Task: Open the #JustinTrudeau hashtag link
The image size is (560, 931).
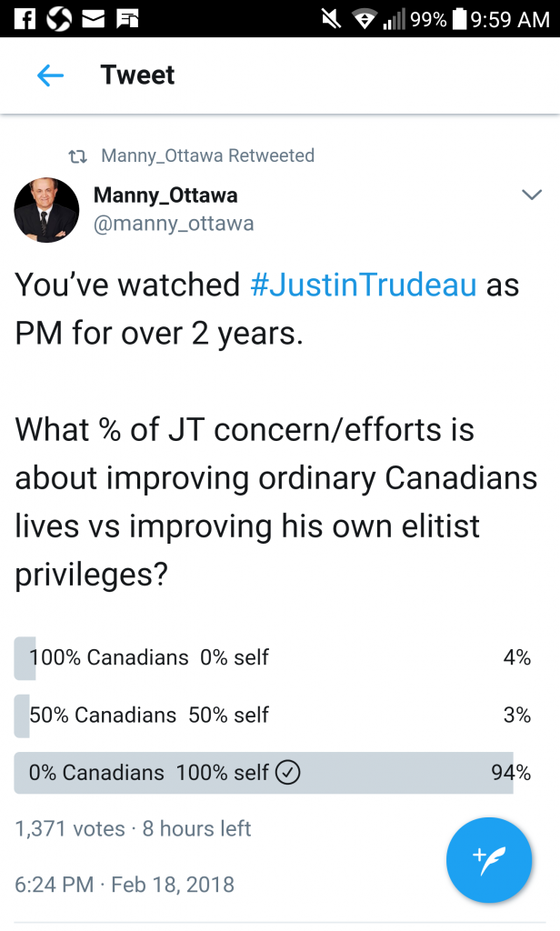Action: [x=364, y=285]
